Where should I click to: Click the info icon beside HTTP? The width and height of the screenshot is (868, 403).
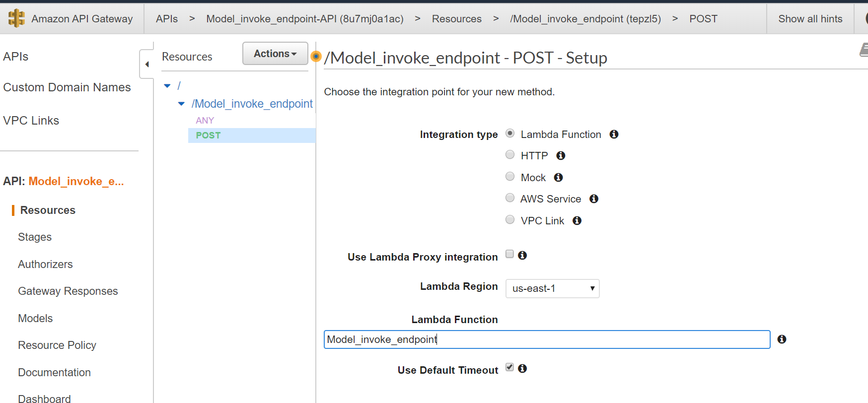coord(561,156)
